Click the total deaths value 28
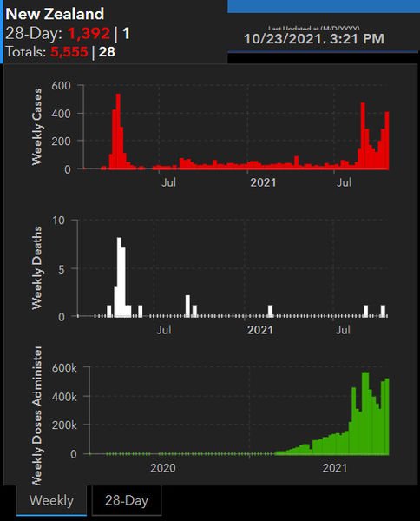This screenshot has width=420, height=521. point(107,52)
